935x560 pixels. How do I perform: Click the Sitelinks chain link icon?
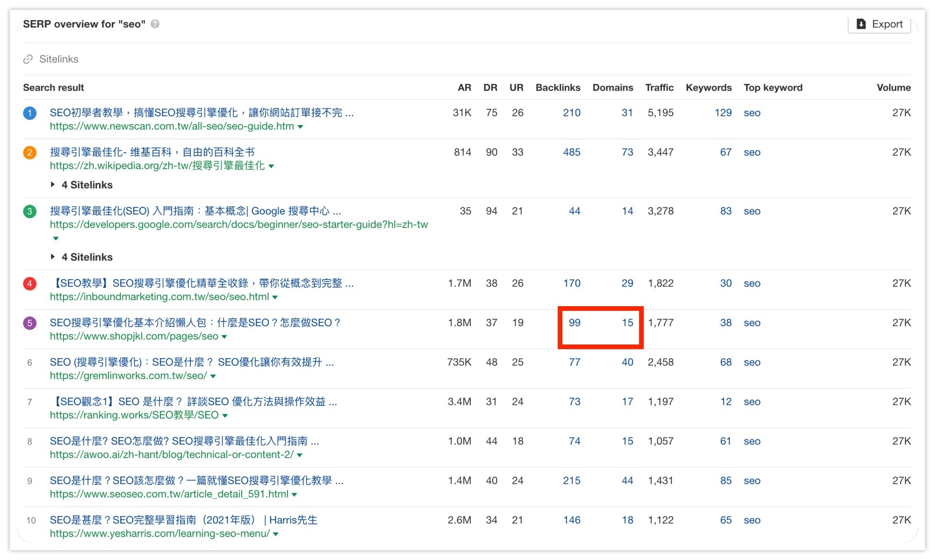[x=28, y=59]
